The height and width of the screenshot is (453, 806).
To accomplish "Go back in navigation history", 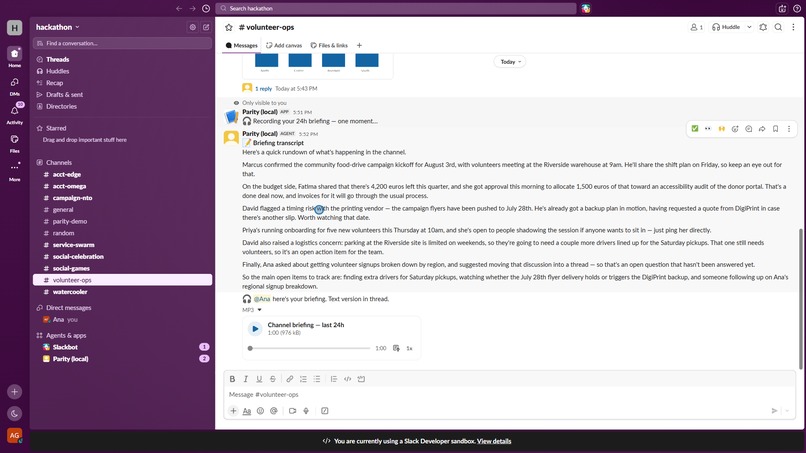I will point(179,8).
